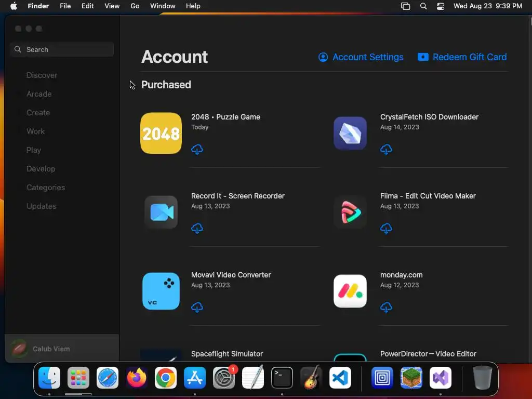The height and width of the screenshot is (399, 532).
Task: Open Control Center in menu bar
Action: click(441, 6)
